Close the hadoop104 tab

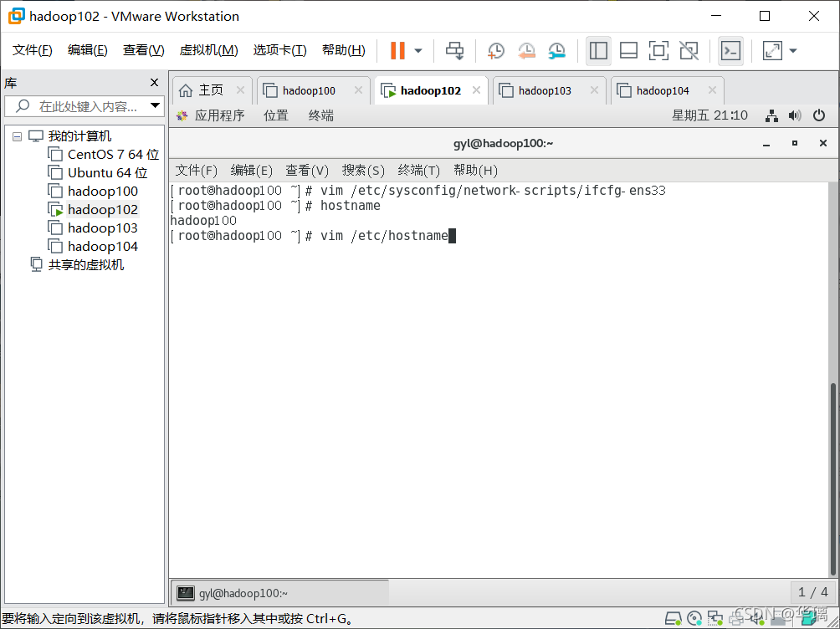coord(712,90)
